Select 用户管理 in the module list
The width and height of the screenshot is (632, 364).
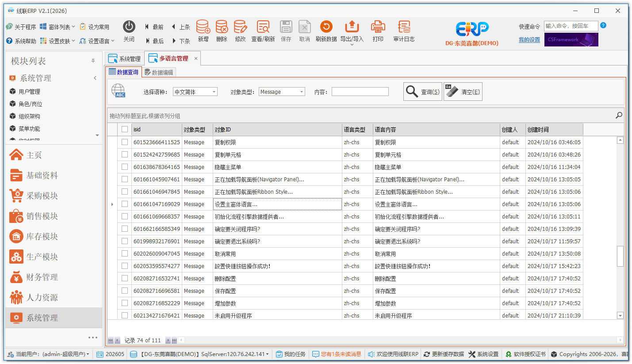(29, 92)
